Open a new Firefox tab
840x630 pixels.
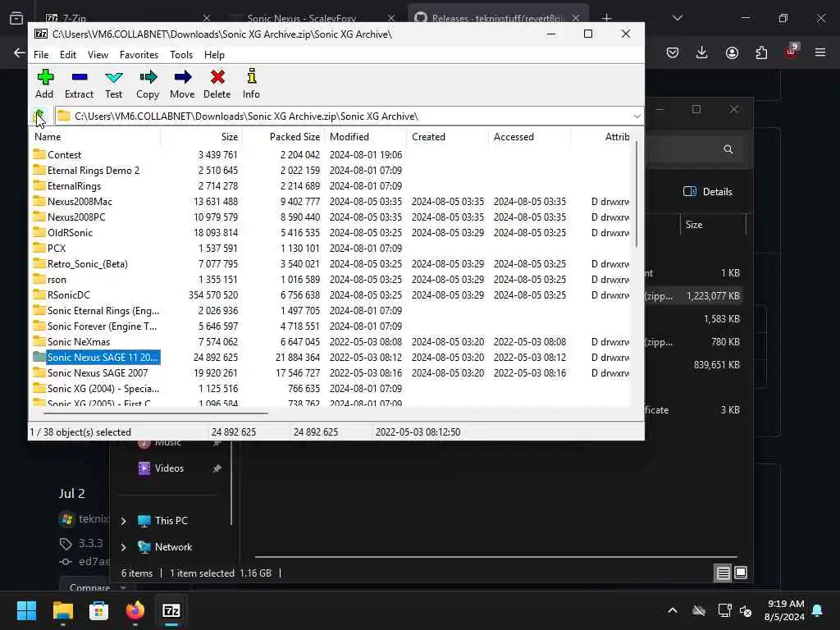point(606,19)
